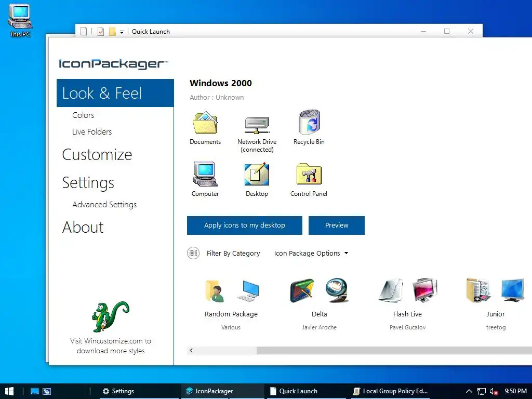Screen dimensions: 532x399
Task: Click the Desktop icon preview
Action: click(257, 174)
